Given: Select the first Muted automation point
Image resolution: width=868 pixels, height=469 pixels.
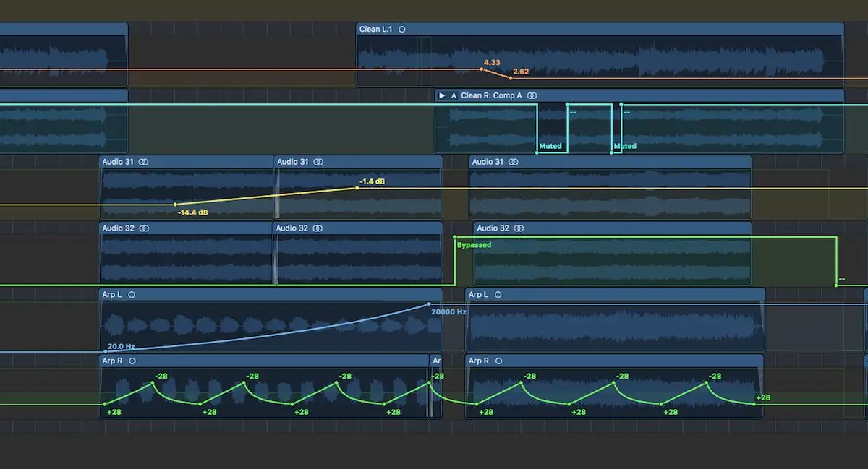Looking at the screenshot, I should [x=537, y=152].
